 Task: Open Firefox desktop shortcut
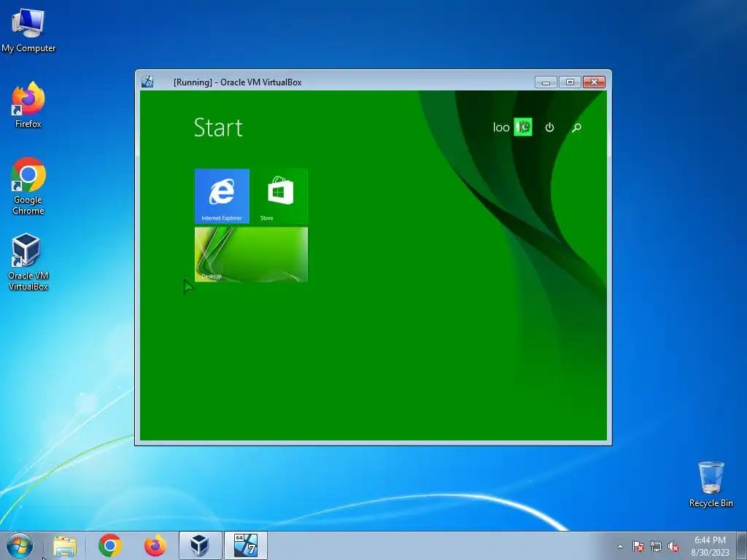(28, 105)
